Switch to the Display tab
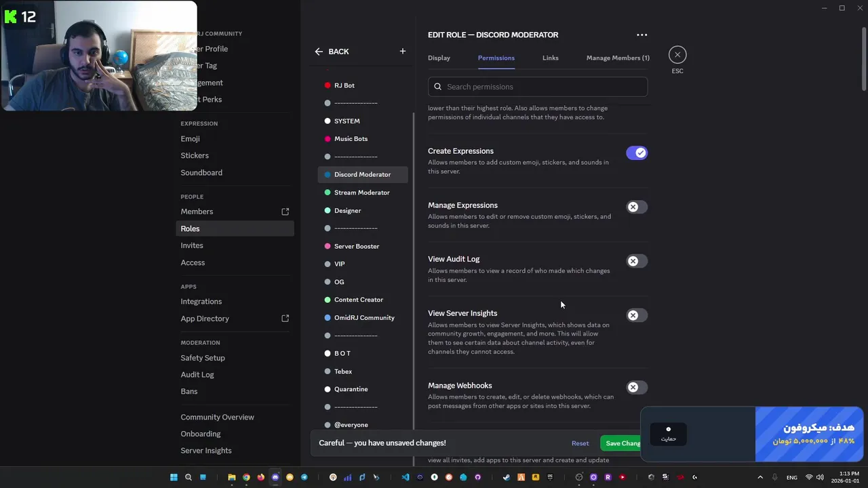This screenshot has width=868, height=488. (439, 58)
